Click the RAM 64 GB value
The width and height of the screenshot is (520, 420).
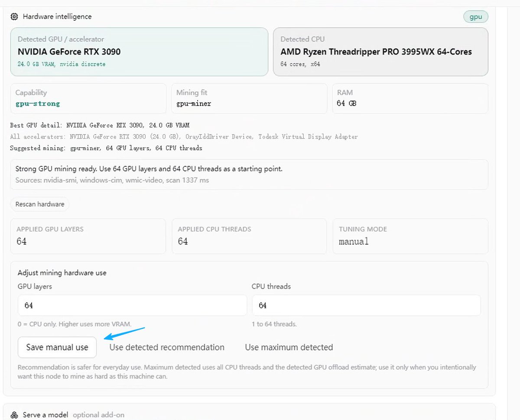[346, 103]
